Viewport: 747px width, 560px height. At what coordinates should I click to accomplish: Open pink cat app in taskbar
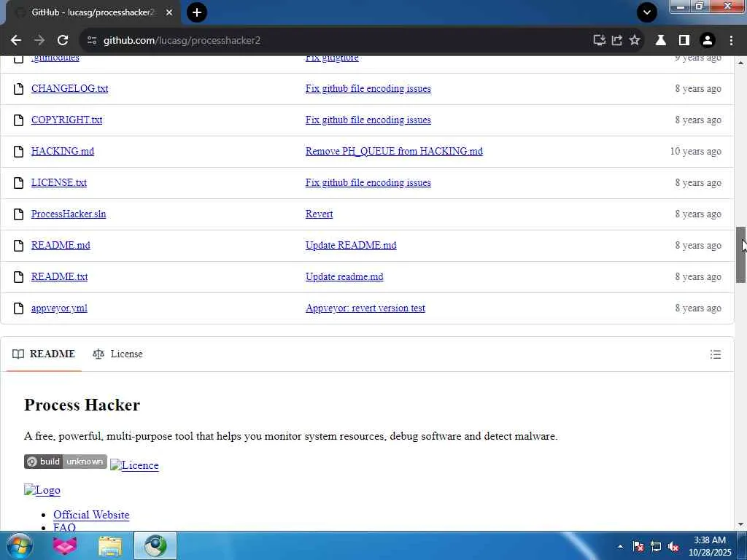point(65,545)
